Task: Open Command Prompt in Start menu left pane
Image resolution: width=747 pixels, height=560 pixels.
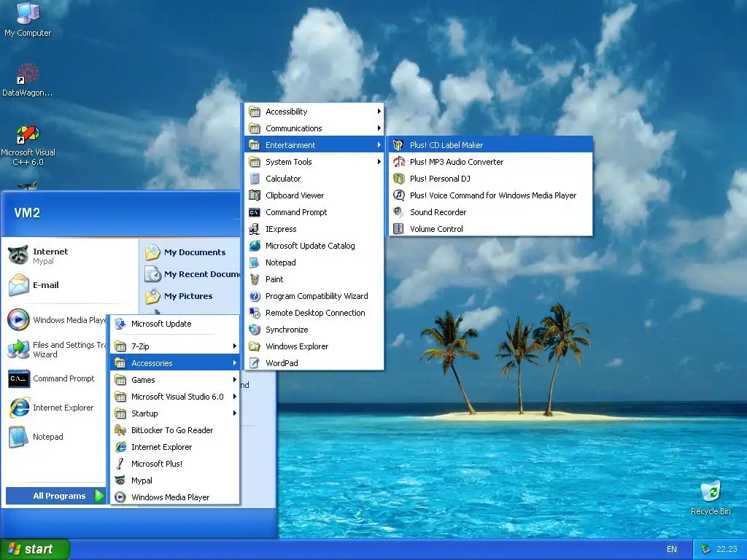Action: tap(56, 378)
